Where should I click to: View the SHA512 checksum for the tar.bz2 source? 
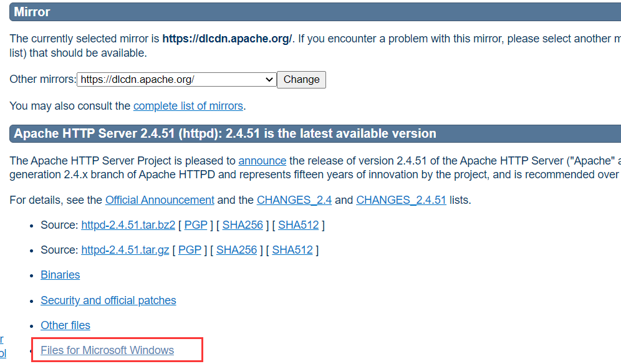click(x=298, y=225)
